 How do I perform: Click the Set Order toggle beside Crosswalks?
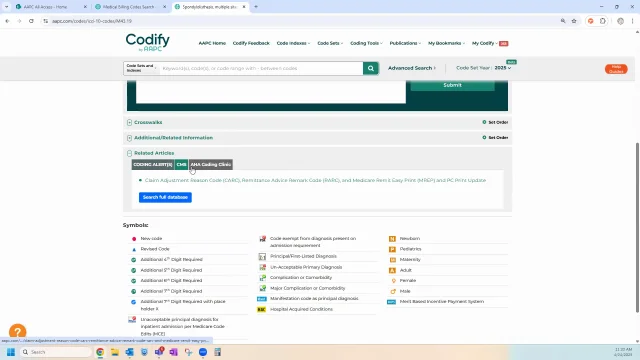click(495, 122)
